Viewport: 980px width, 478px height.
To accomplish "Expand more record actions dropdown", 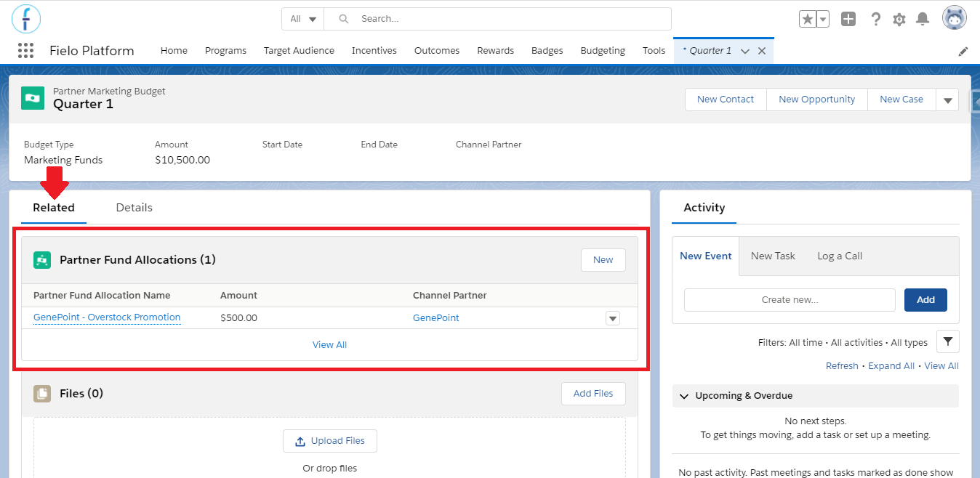I will (947, 100).
